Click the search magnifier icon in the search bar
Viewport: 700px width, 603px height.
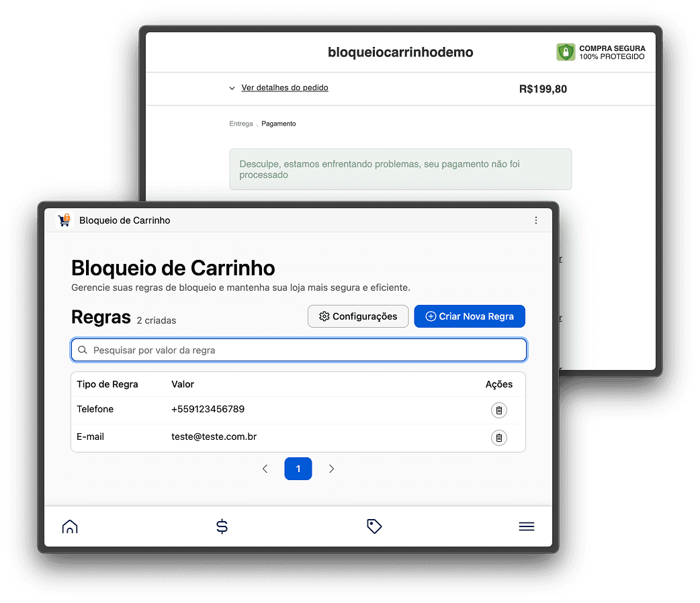pos(83,349)
